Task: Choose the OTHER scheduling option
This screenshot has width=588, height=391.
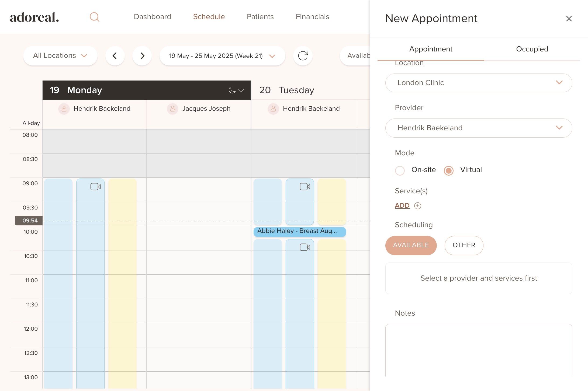Action: coord(464,245)
